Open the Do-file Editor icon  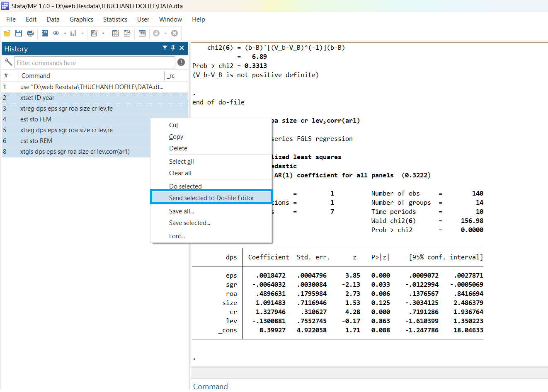tap(94, 33)
